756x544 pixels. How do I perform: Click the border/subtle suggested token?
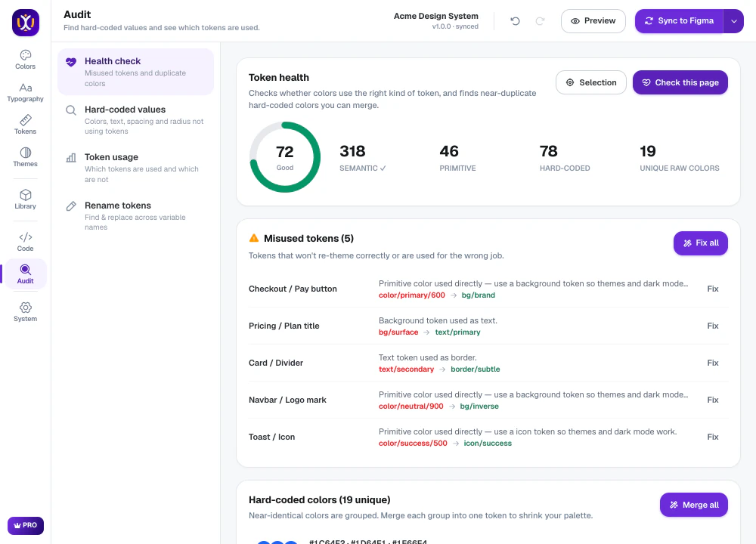(476, 369)
